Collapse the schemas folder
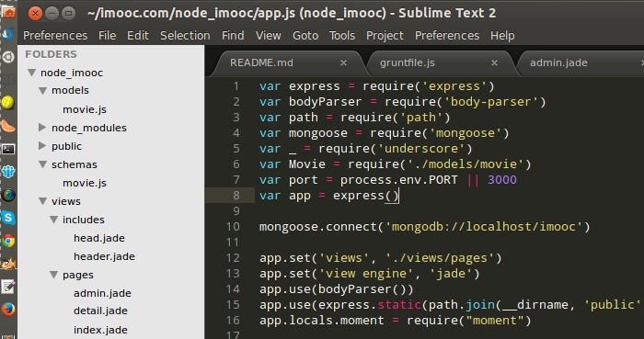 42,164
